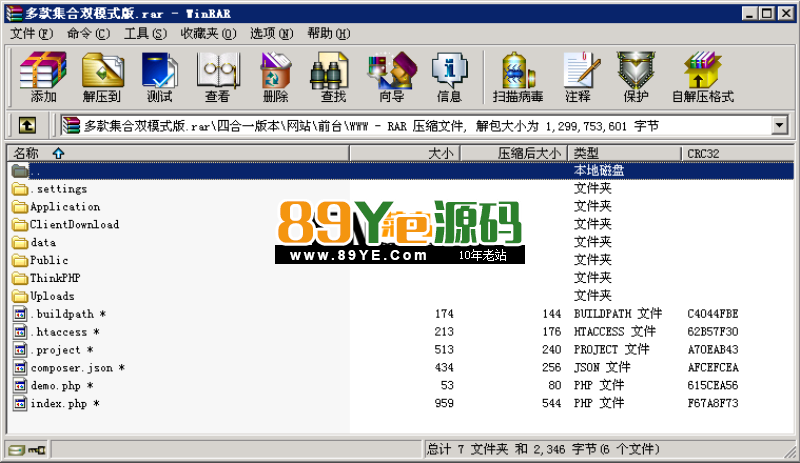The height and width of the screenshot is (463, 800).
Task: Open the 文件 (File) menu
Action: click(x=30, y=33)
